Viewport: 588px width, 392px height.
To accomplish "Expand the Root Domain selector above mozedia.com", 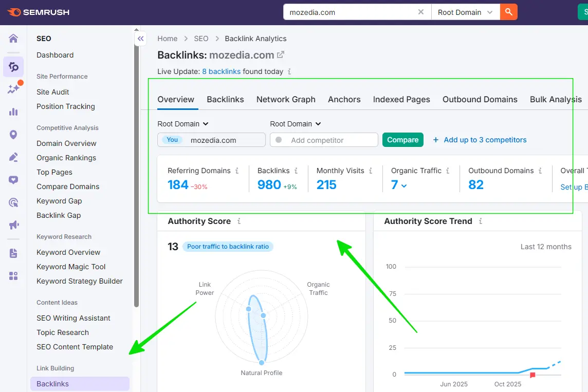I will pos(182,123).
